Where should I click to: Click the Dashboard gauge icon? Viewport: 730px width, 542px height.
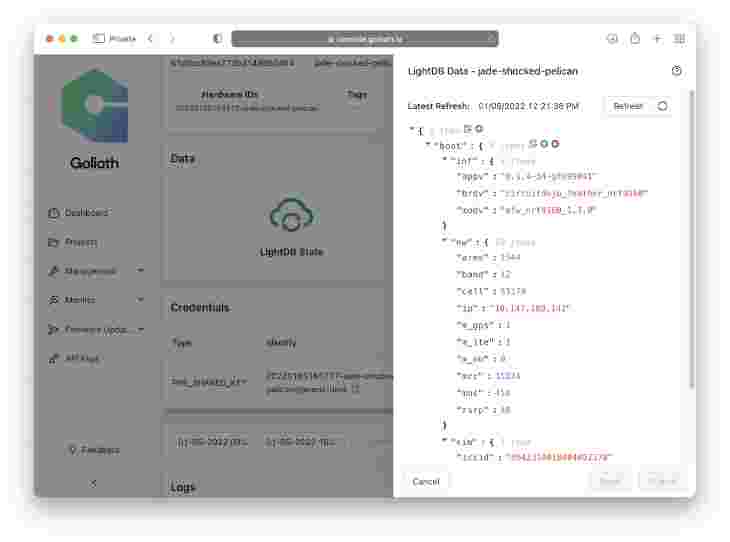54,213
